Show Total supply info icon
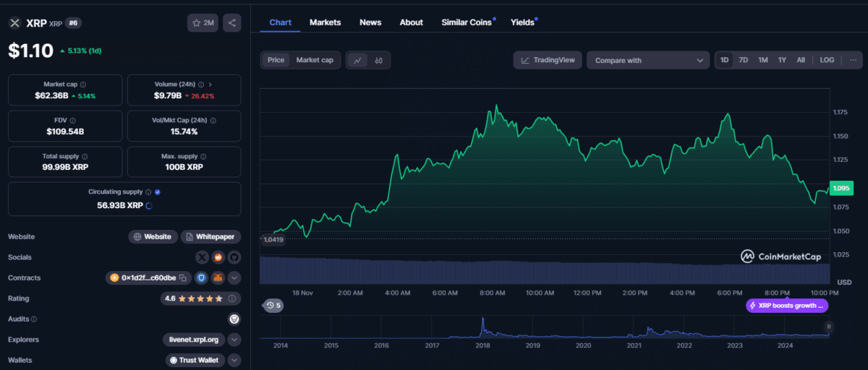868x370 pixels. [x=85, y=156]
